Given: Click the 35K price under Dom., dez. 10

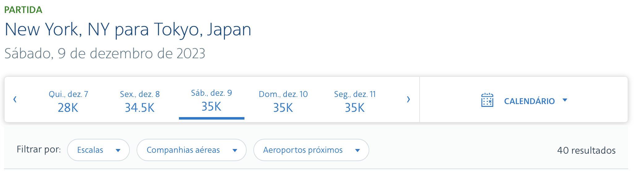Looking at the screenshot, I should (x=283, y=108).
